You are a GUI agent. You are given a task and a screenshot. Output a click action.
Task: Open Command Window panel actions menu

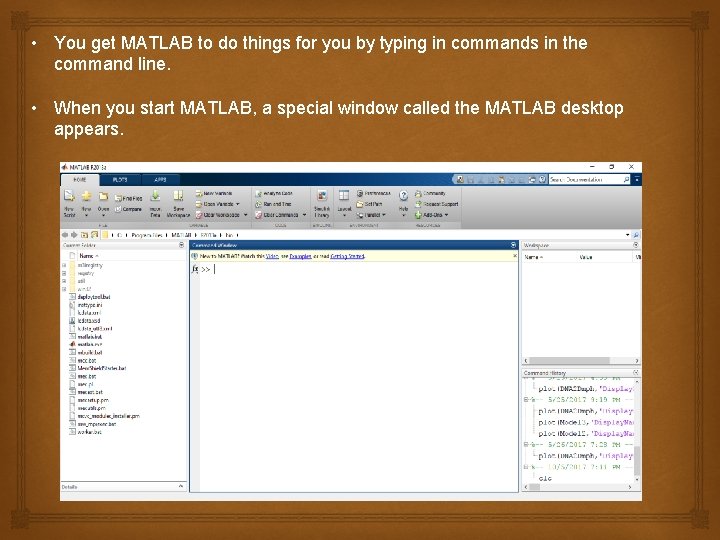[x=513, y=245]
